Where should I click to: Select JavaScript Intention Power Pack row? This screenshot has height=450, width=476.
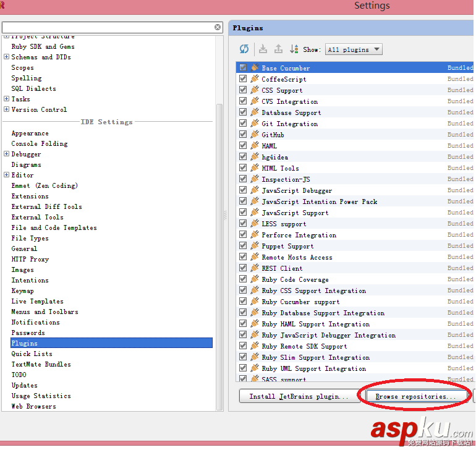coord(355,202)
